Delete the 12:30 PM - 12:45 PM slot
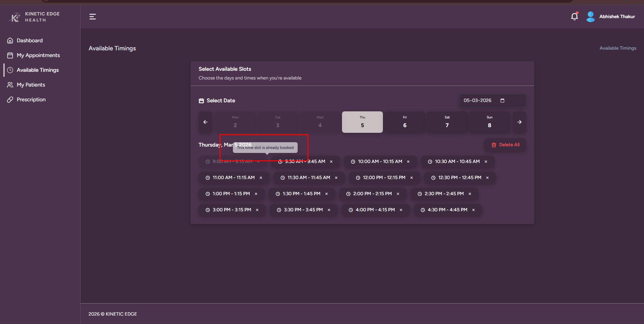Screen dimensions: 644x324 (x=487, y=178)
